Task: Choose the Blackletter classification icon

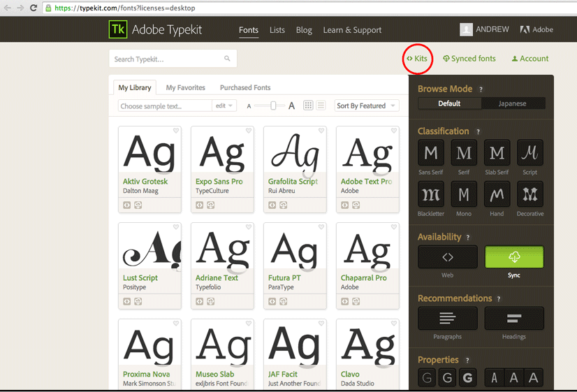Action: 431,194
